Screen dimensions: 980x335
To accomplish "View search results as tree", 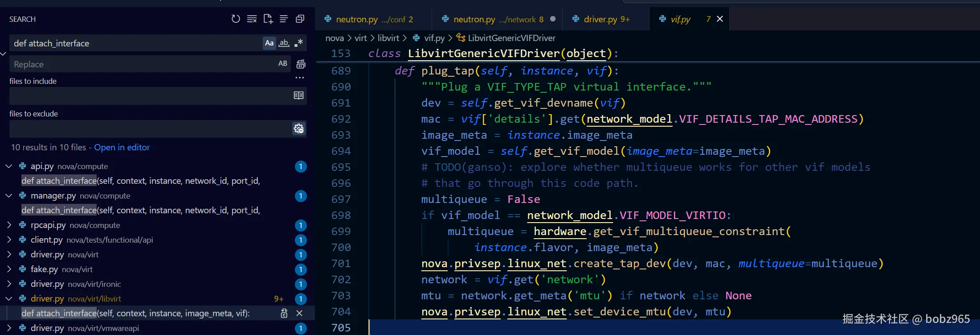I will tap(284, 19).
